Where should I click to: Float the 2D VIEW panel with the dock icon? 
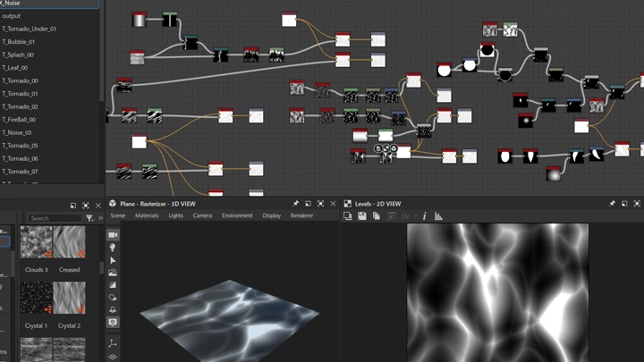[624, 204]
